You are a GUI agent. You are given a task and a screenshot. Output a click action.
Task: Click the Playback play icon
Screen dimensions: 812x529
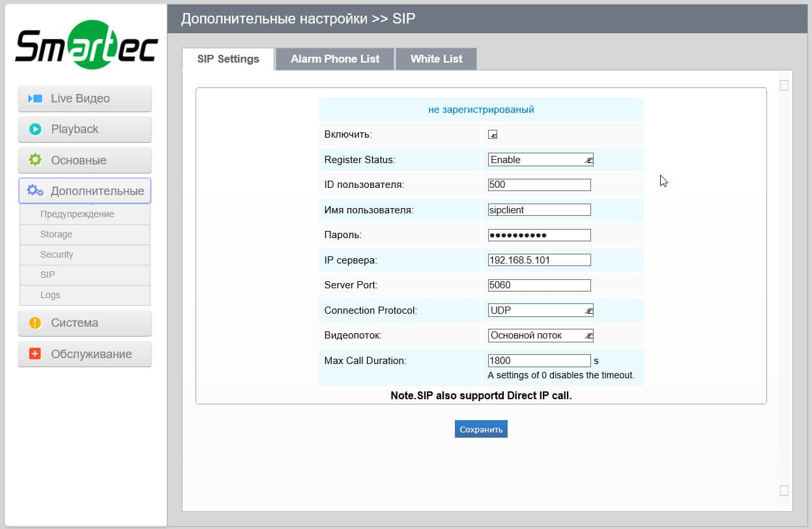(x=35, y=129)
